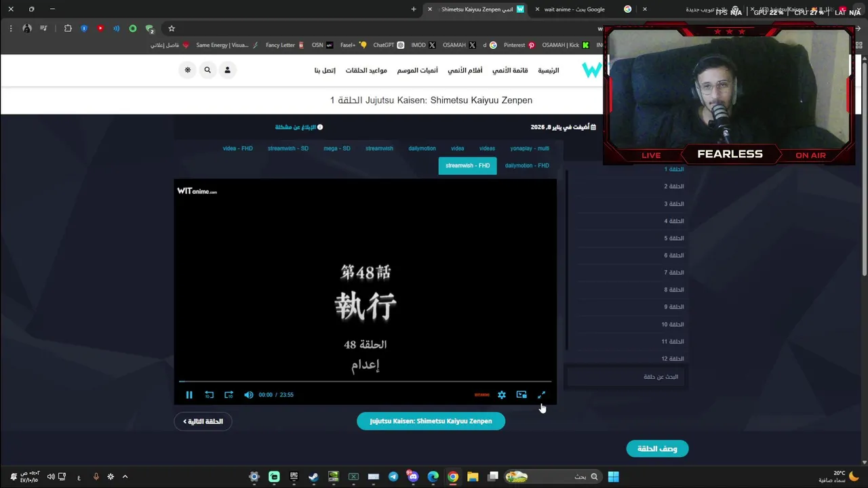Expand the system tray hidden icons chevron

125,476
